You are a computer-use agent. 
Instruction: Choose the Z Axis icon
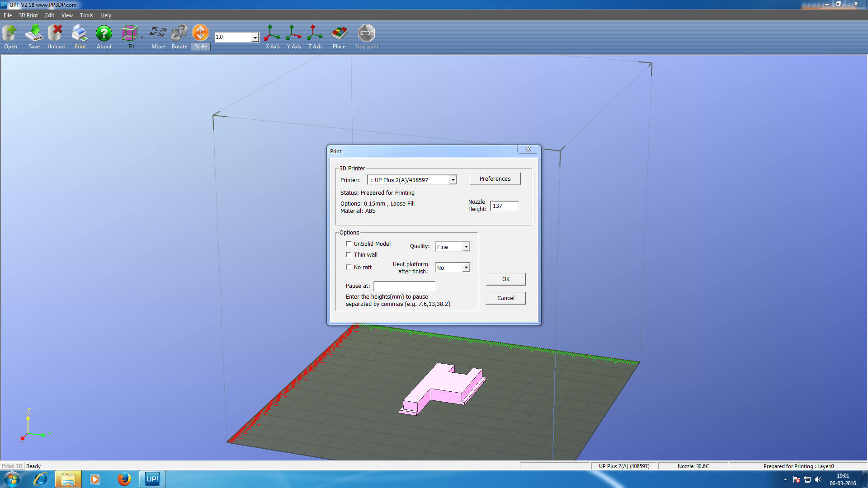[315, 37]
